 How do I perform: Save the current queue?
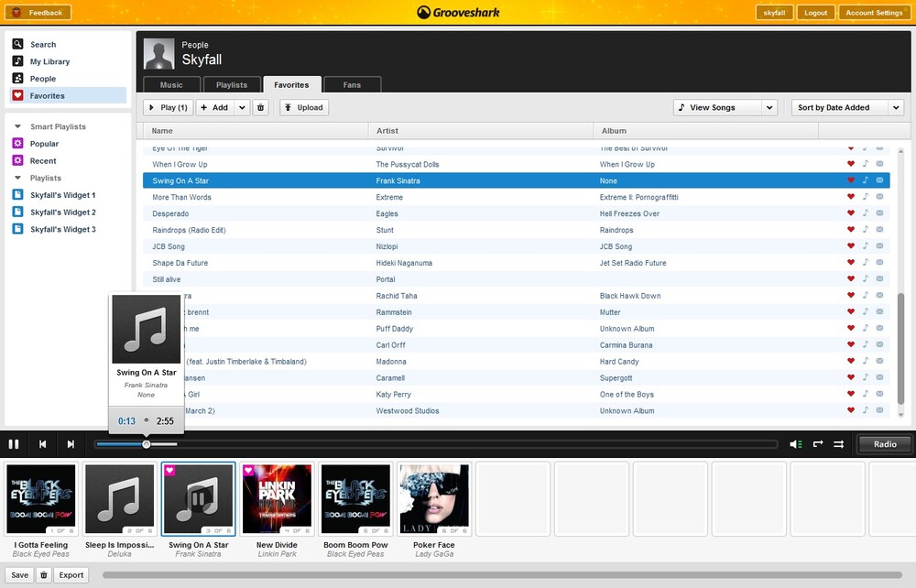(19, 575)
